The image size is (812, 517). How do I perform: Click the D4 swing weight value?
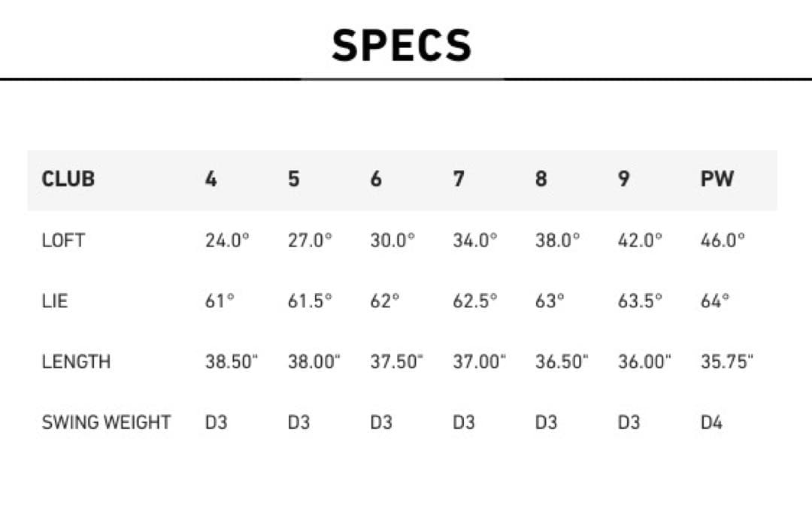[x=711, y=422]
